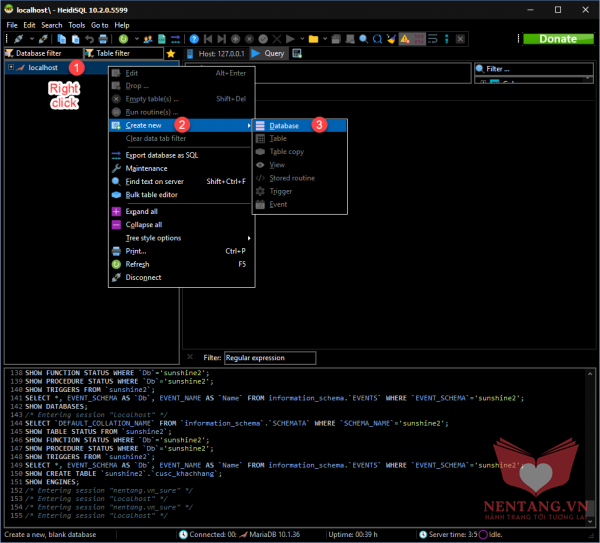Viewport: 600px width, 543px height.
Task: Click the Maintenance wrench icon
Action: pyautogui.click(x=117, y=168)
